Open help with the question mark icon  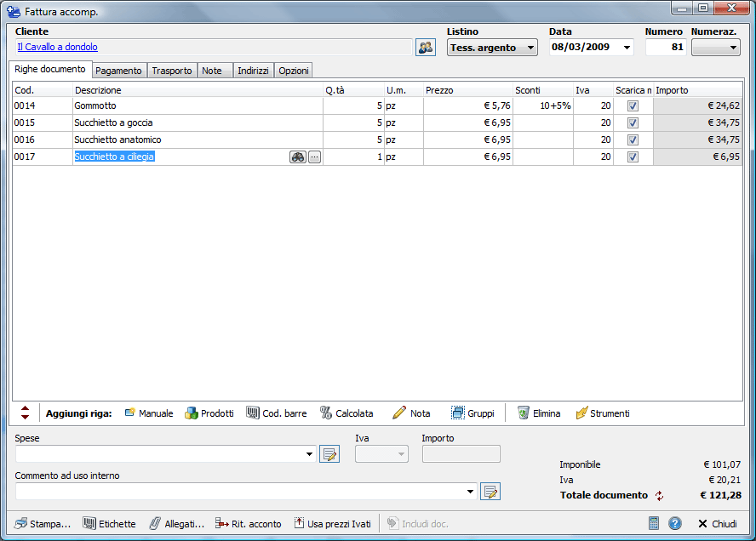point(675,523)
